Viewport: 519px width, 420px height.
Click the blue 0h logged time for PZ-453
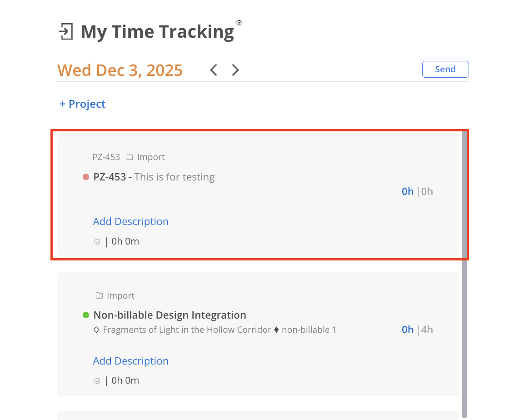[x=407, y=191]
